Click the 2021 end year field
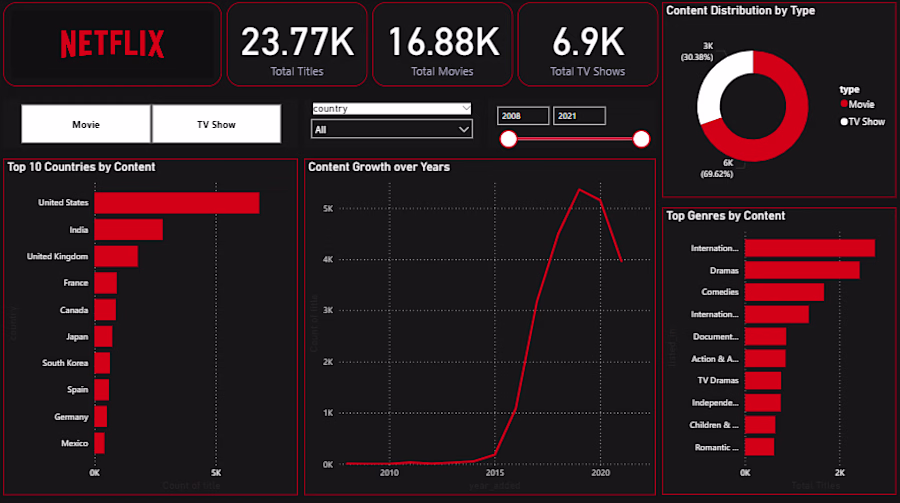Image resolution: width=900 pixels, height=503 pixels. point(579,116)
